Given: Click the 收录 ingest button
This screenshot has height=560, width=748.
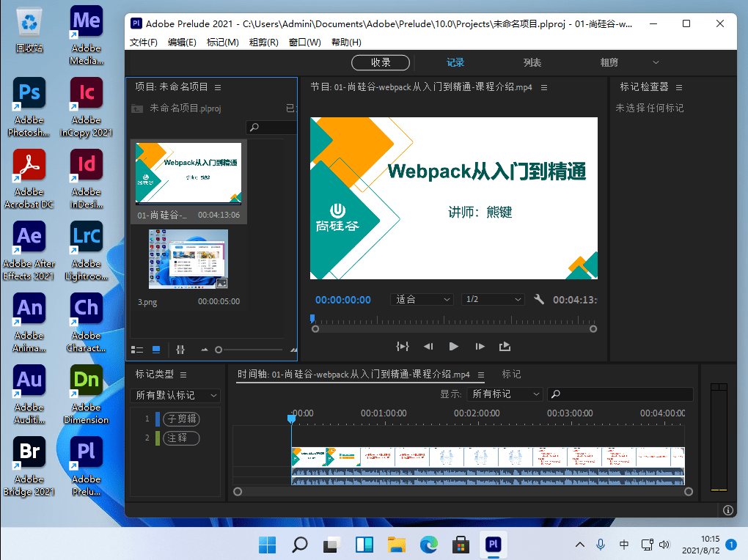Looking at the screenshot, I should click(381, 62).
